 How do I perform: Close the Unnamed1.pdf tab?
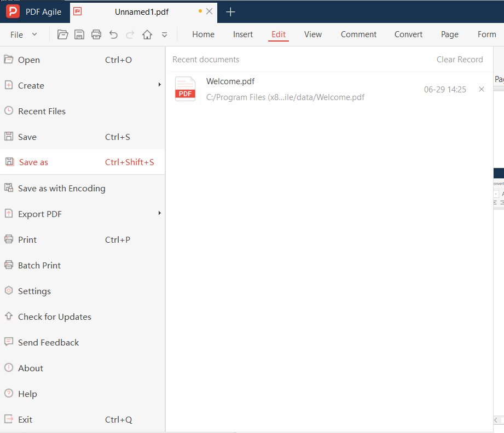209,11
